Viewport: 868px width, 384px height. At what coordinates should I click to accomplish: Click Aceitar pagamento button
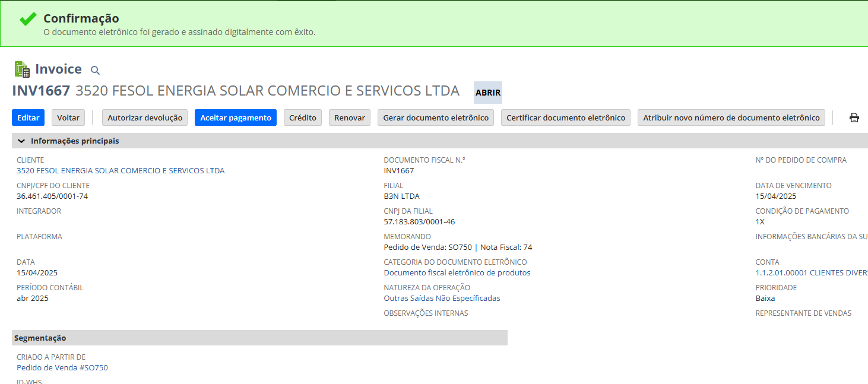click(x=236, y=118)
